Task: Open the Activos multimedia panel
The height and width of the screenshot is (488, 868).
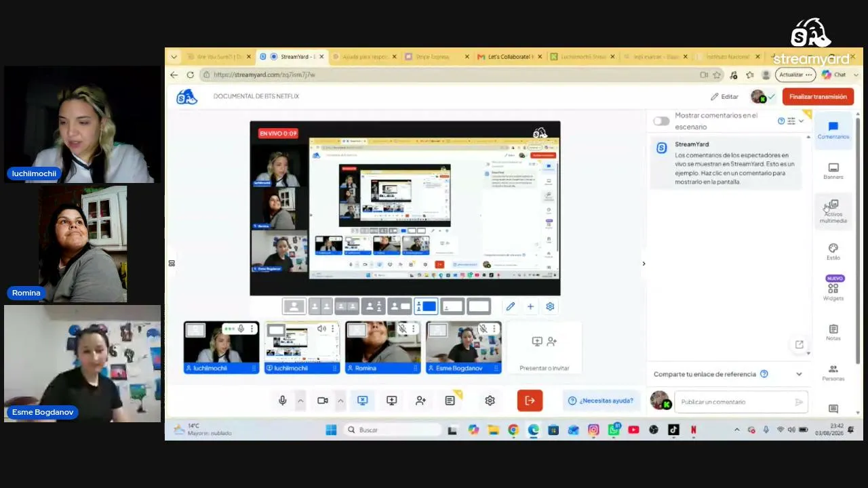Action: click(x=833, y=211)
